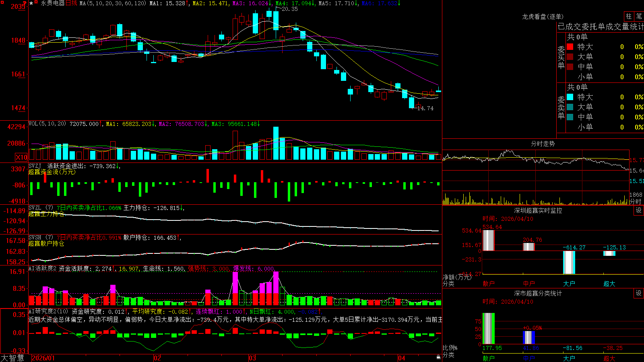Click the 2026/01 date marker on the time axis

43,358
